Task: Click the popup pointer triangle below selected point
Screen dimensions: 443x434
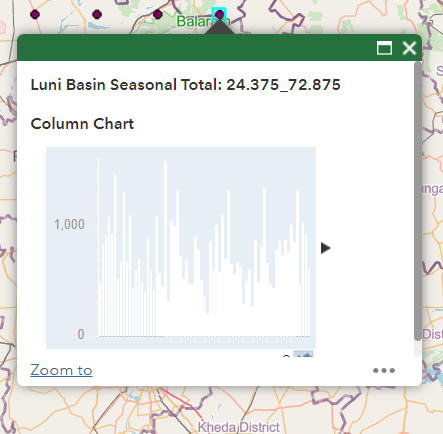Action: pos(220,27)
